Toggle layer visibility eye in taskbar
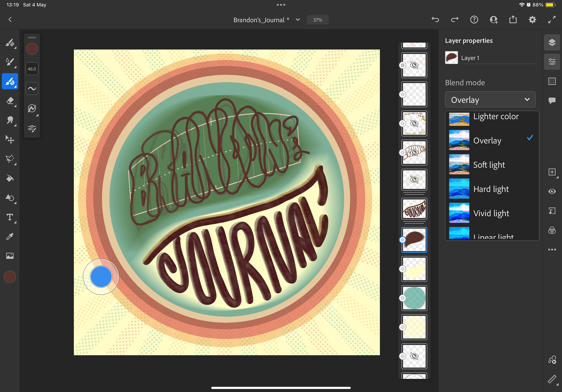The width and height of the screenshot is (562, 392). (552, 191)
